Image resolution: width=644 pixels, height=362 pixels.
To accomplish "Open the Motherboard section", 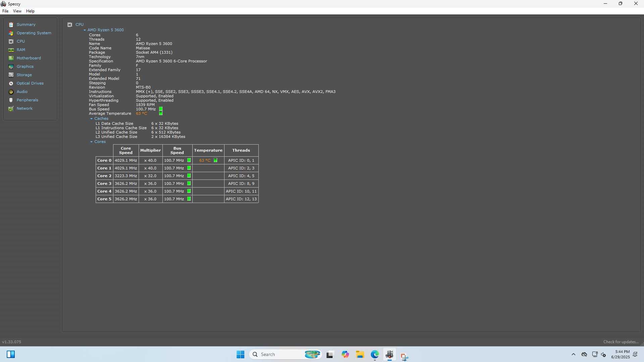I will click(29, 58).
